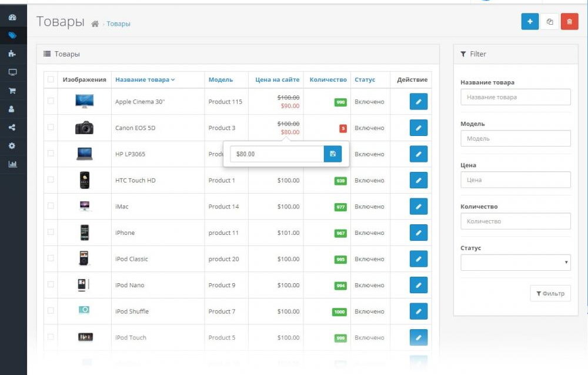Toggle the select-all checkbox in the table header
Viewport: 588px width, 375px height.
[x=51, y=79]
